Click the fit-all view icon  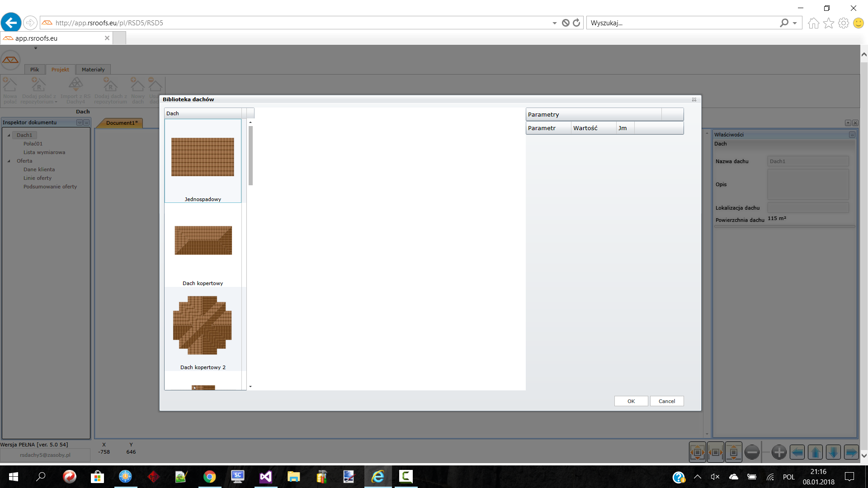pos(697,452)
